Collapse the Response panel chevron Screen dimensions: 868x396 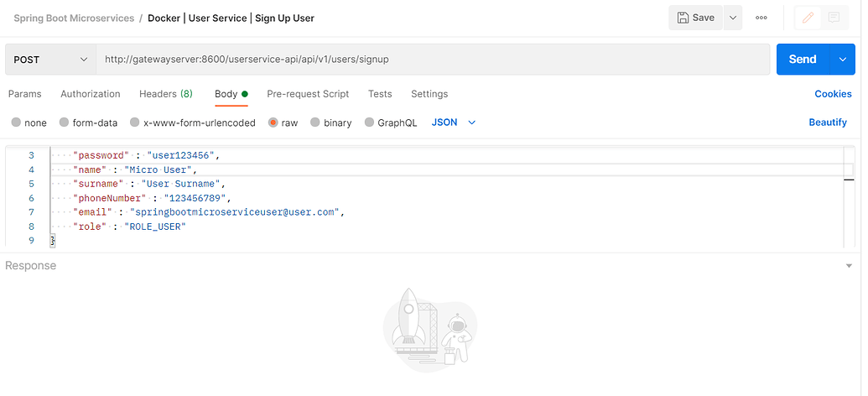pos(849,266)
